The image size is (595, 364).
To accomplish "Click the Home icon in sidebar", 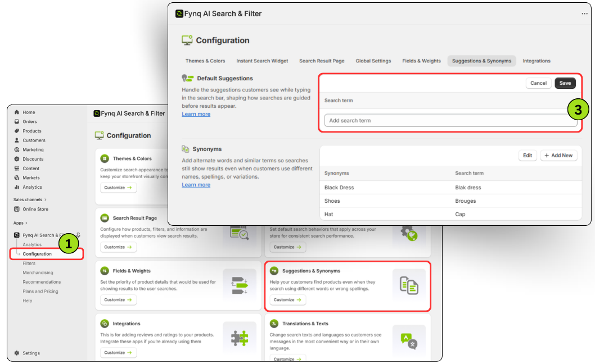I will [x=17, y=112].
